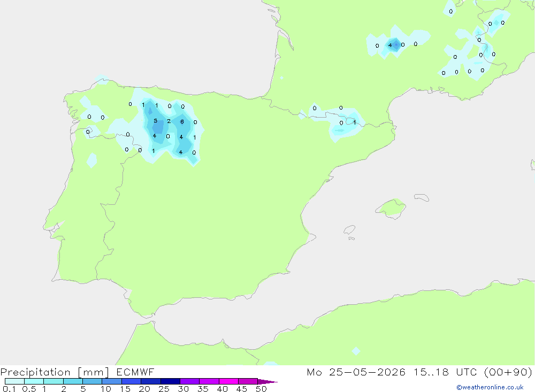Select the 45–50 mm legend swatch
The image size is (535, 392).
pos(248,381)
